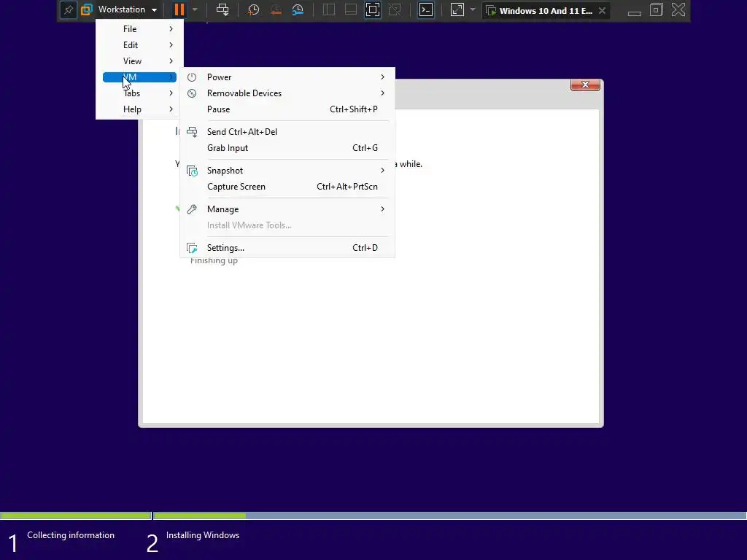Click the 'Collecting information' step label

pos(71,535)
